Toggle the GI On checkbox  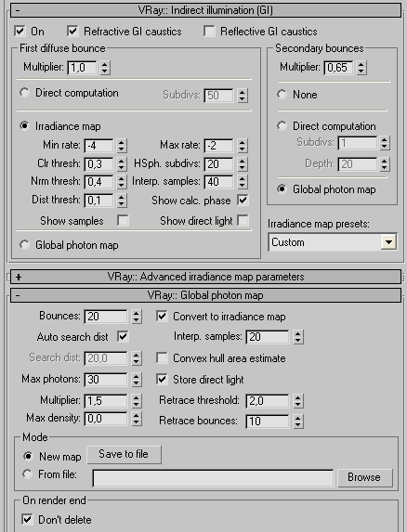(x=20, y=32)
